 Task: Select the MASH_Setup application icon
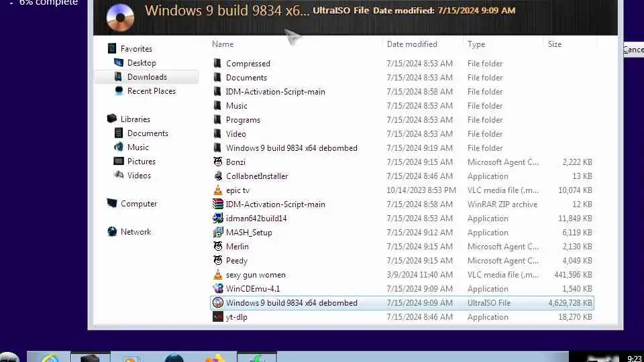(x=217, y=233)
